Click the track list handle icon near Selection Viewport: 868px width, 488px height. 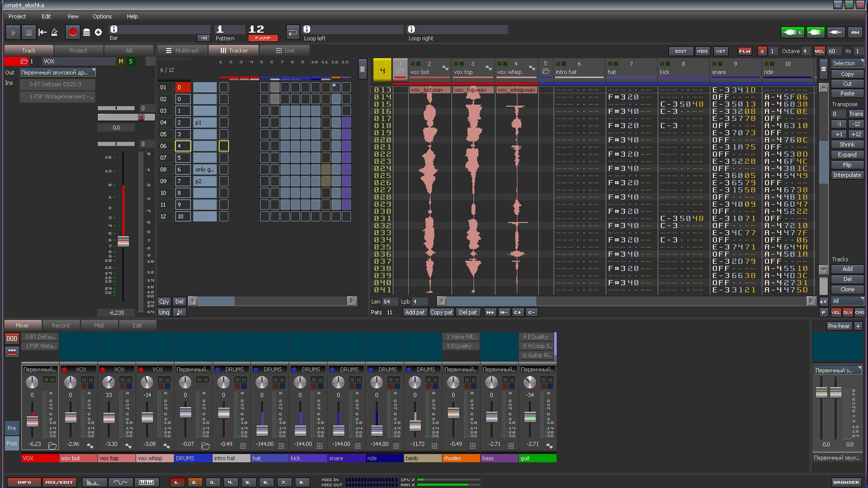[823, 69]
